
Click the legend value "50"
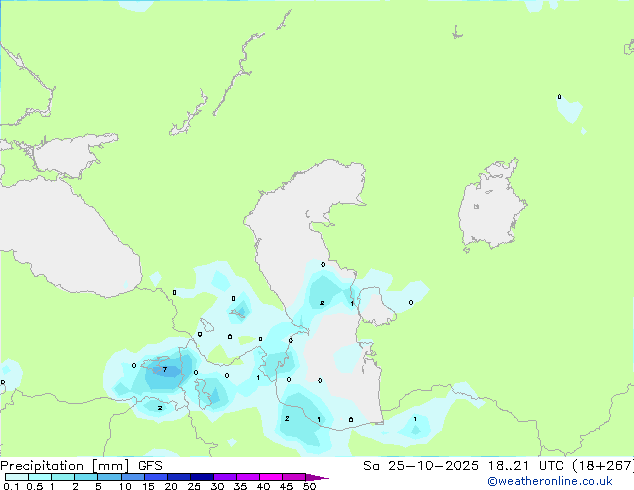tap(309, 486)
